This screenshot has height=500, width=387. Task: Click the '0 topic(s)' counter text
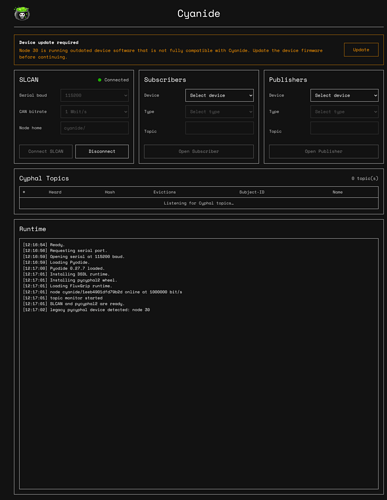(365, 179)
